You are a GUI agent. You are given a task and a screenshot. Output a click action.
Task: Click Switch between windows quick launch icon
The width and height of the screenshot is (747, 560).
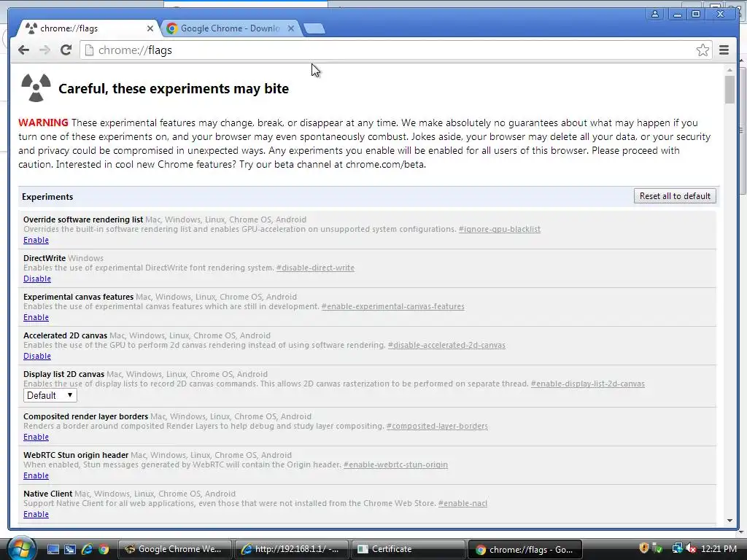(x=70, y=550)
